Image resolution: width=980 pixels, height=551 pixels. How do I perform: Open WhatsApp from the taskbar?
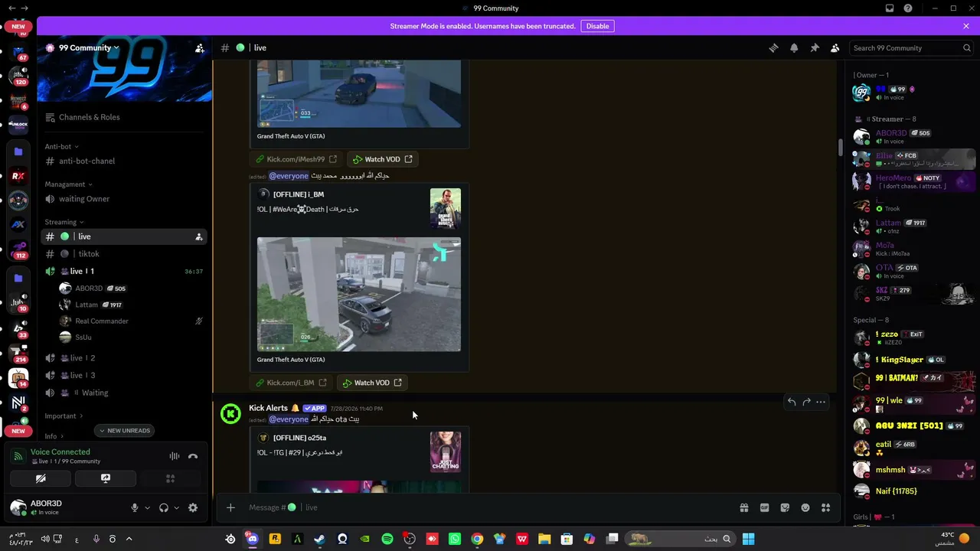(455, 539)
